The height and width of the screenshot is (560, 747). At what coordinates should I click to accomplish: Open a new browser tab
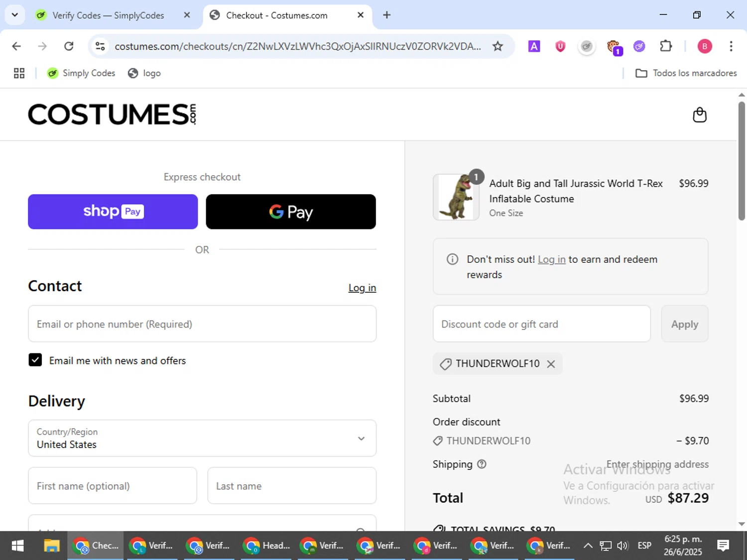pos(386,15)
